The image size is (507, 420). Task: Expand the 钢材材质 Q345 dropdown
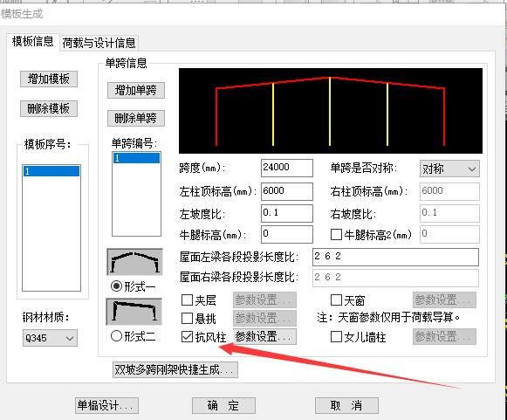tap(50, 338)
